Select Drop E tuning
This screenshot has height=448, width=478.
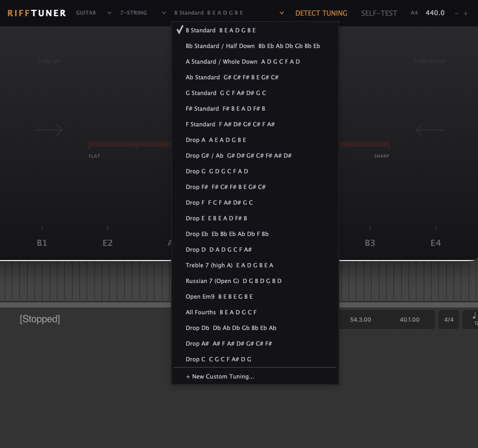click(x=255, y=218)
